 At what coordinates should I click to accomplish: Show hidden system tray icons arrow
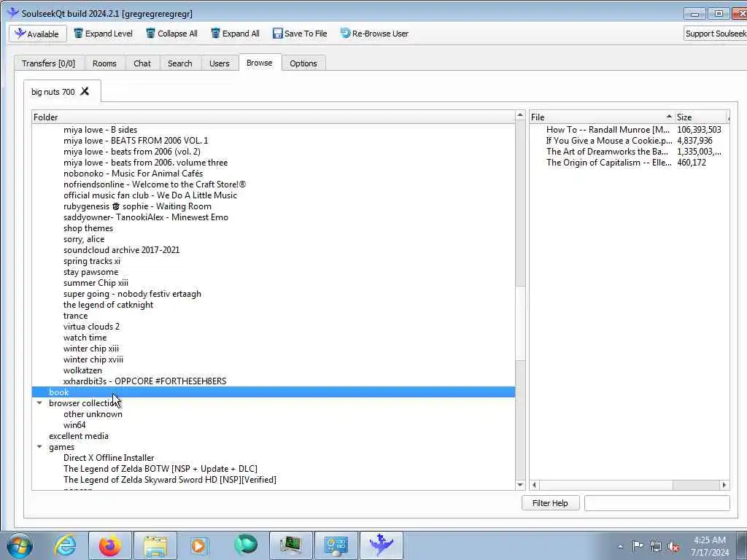[620, 546]
